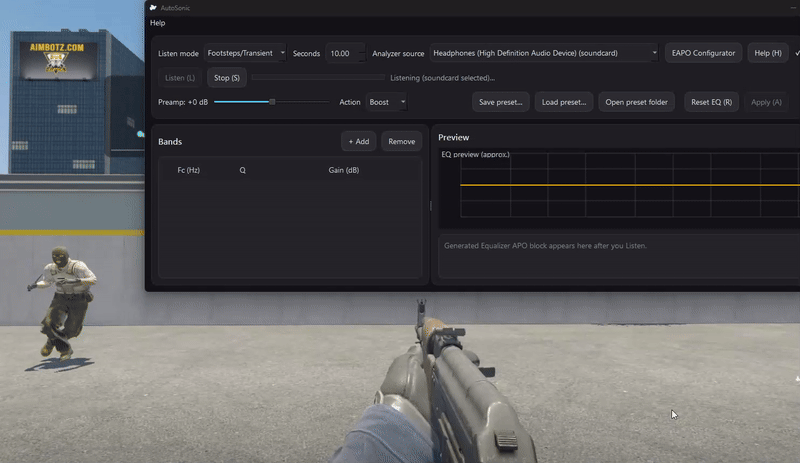This screenshot has height=463, width=800.
Task: Reset the EQ with Reset EQ (R)
Action: click(711, 102)
